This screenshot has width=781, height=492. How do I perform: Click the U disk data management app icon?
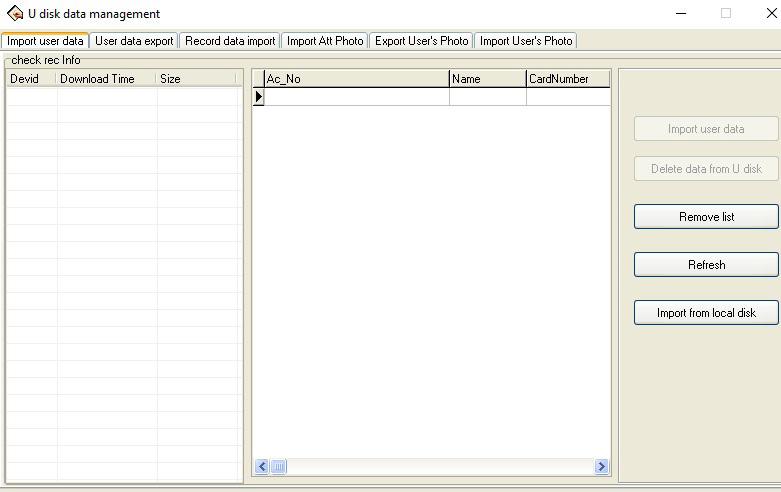coord(15,13)
